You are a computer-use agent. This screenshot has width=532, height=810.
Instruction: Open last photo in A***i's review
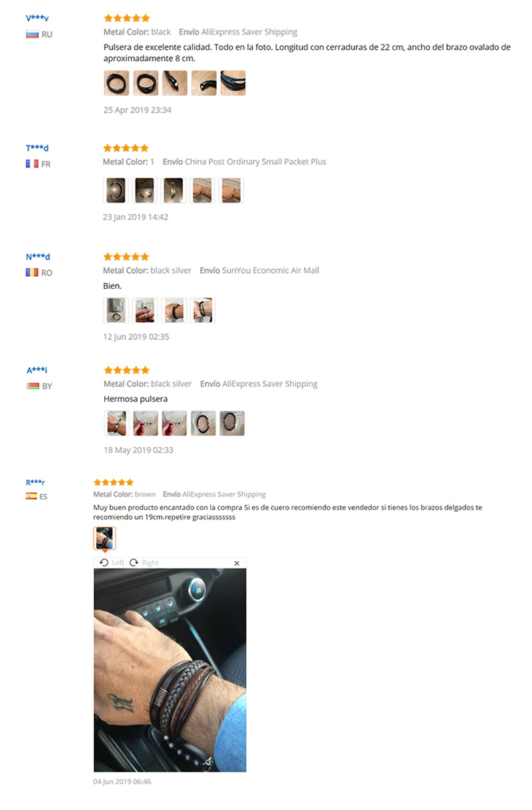click(x=232, y=423)
